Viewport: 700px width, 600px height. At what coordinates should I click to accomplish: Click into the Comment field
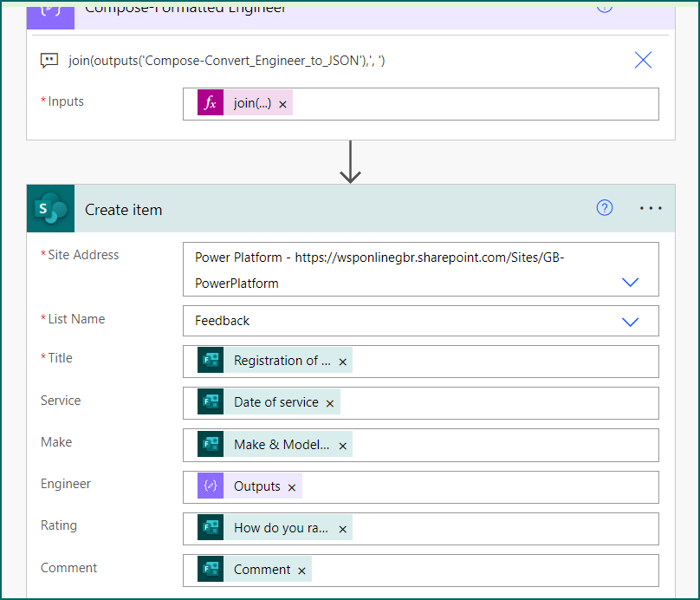(420, 570)
